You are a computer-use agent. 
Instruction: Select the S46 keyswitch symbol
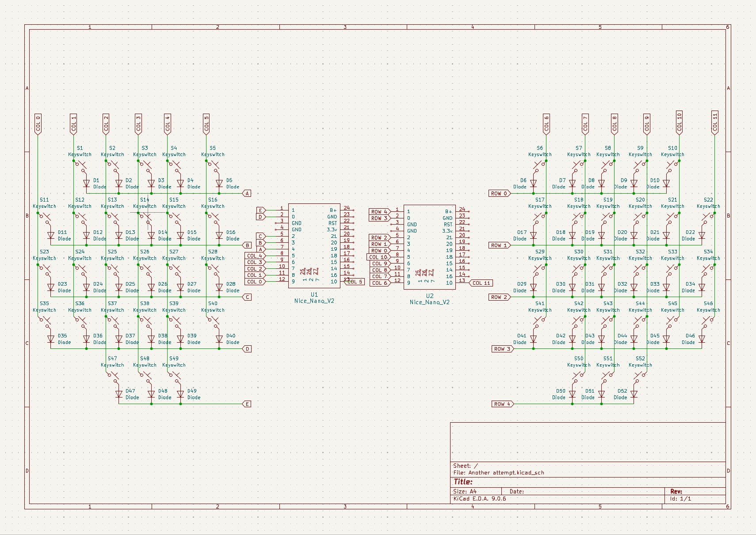708,322
